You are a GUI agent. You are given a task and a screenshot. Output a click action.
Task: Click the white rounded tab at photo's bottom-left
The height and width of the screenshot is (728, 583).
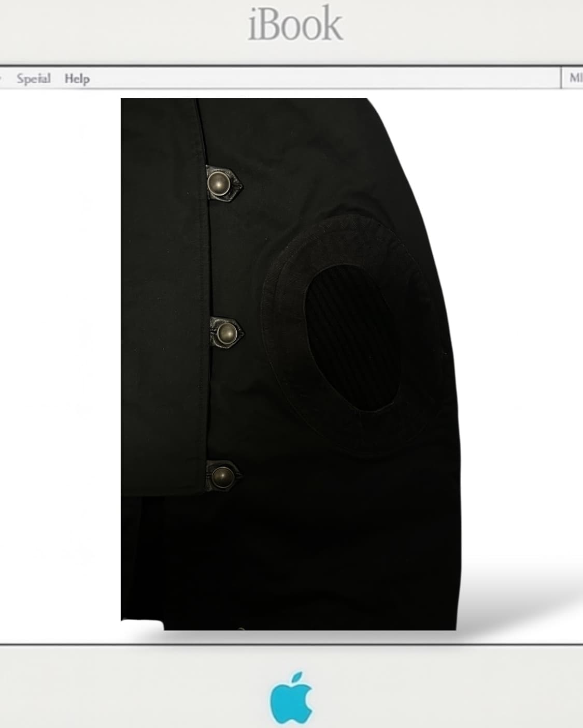(141, 625)
